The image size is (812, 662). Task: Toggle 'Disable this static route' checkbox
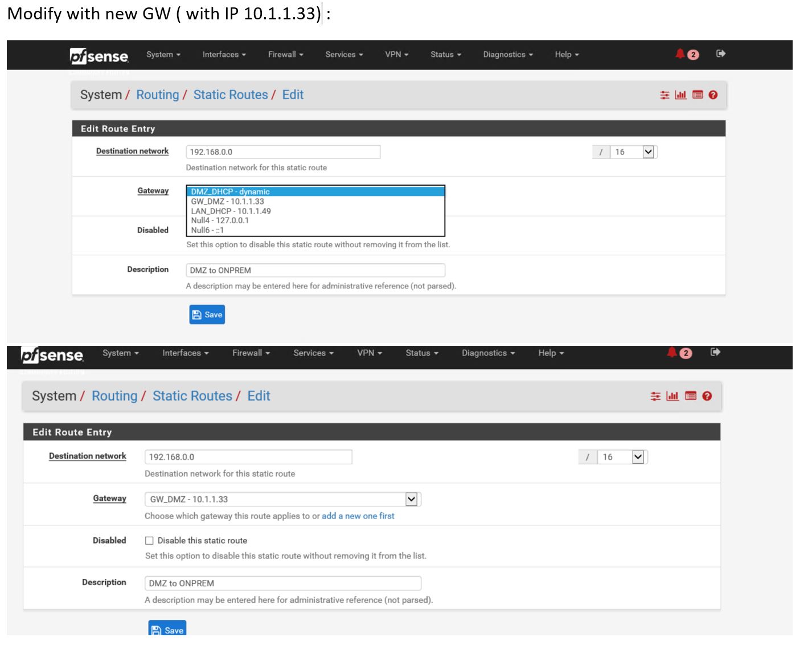(150, 541)
